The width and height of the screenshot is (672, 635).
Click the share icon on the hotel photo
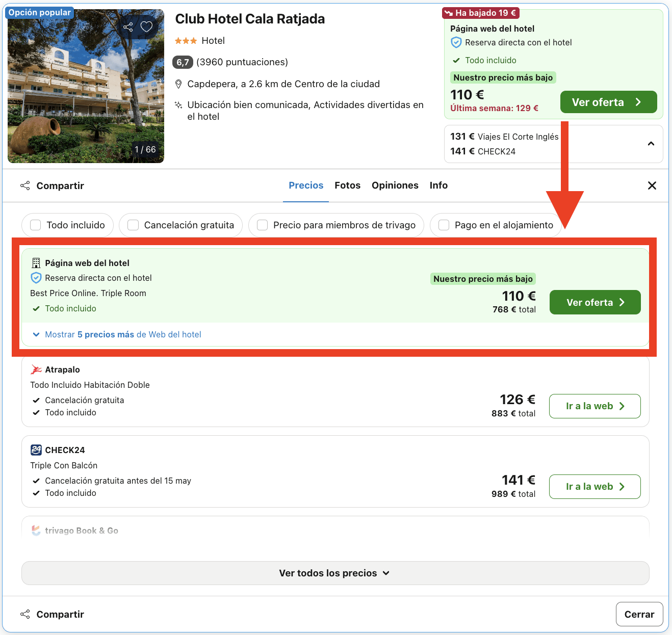128,27
